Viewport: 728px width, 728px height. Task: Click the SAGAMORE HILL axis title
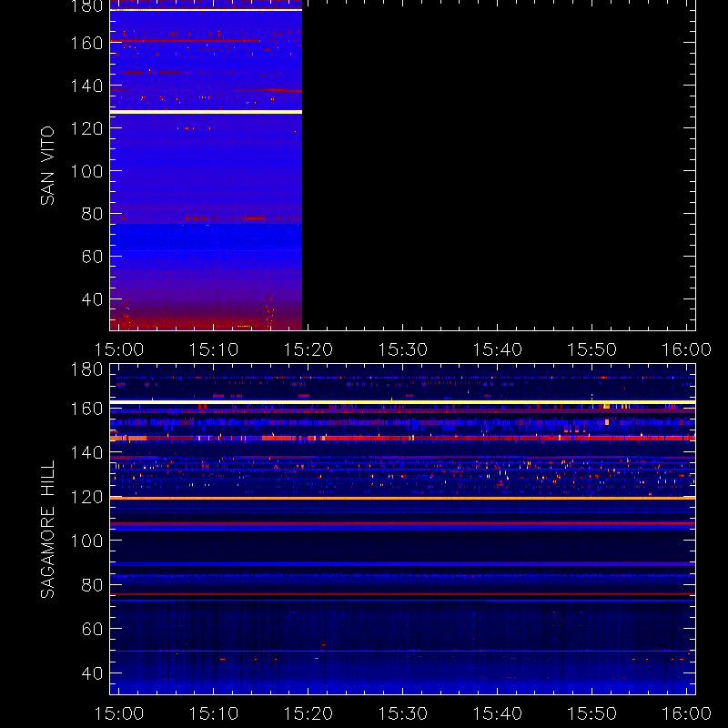pyautogui.click(x=47, y=530)
